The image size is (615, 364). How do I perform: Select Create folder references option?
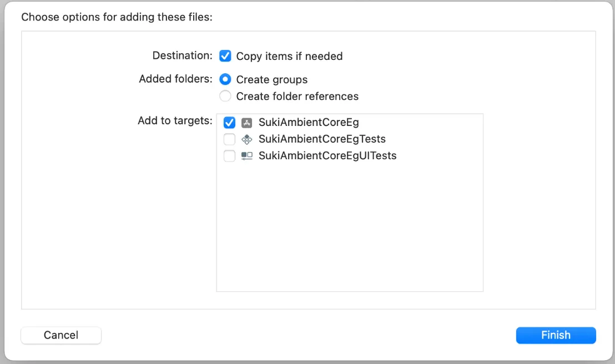(x=225, y=96)
